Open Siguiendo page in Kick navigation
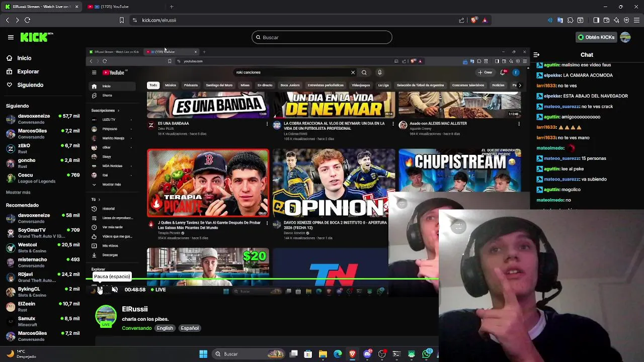The width and height of the screenshot is (644, 362). pyautogui.click(x=25, y=85)
